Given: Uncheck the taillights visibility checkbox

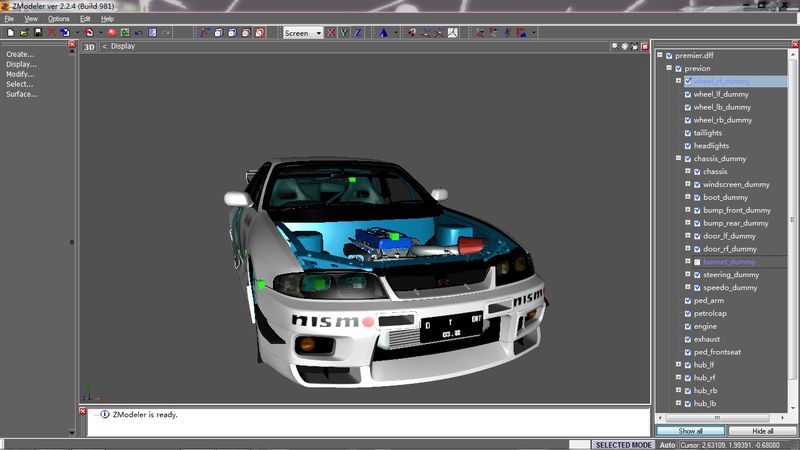Looking at the screenshot, I should (688, 133).
